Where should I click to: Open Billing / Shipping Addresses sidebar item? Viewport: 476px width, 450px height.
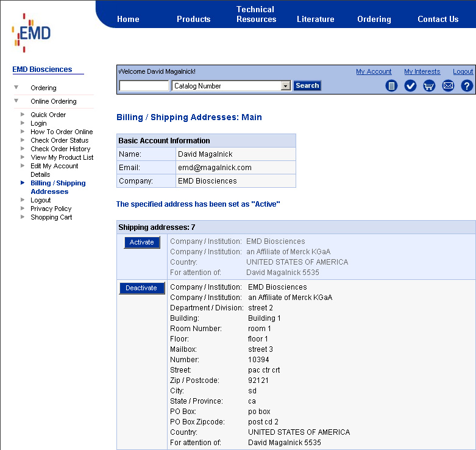click(58, 187)
